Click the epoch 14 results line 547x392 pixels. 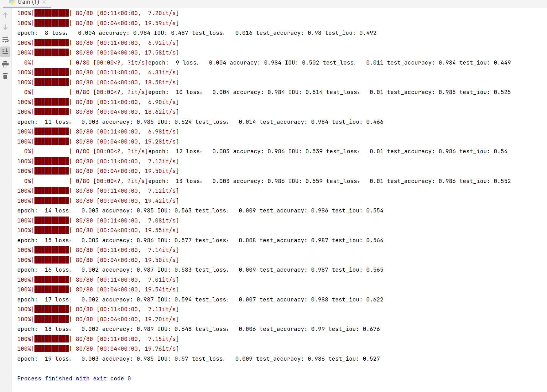pos(200,211)
